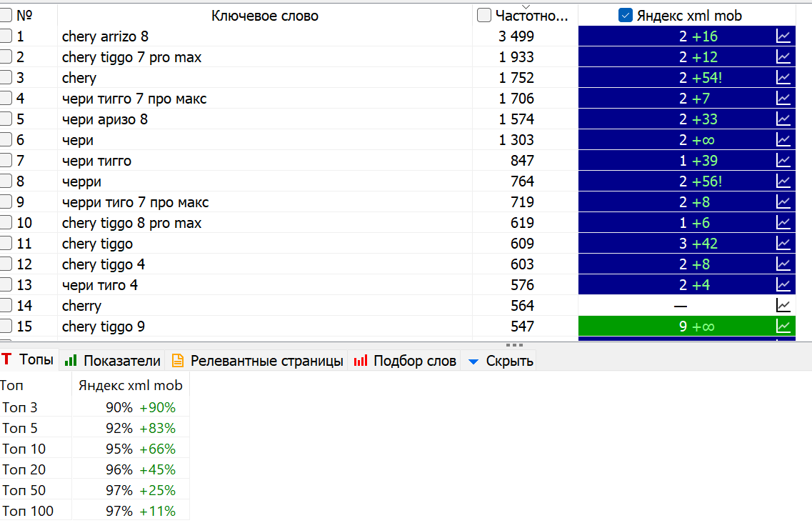
Task: Click frequency value 1 303
Action: coord(516,140)
